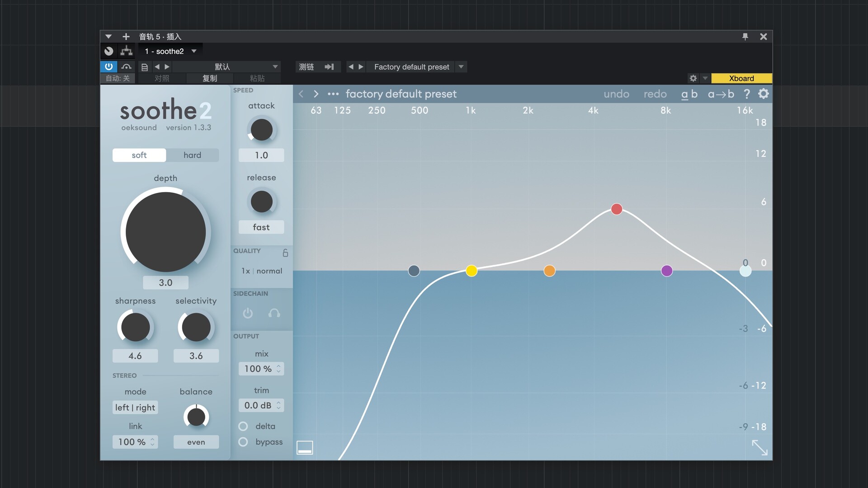
Task: Toggle the plugin power button
Action: point(108,66)
